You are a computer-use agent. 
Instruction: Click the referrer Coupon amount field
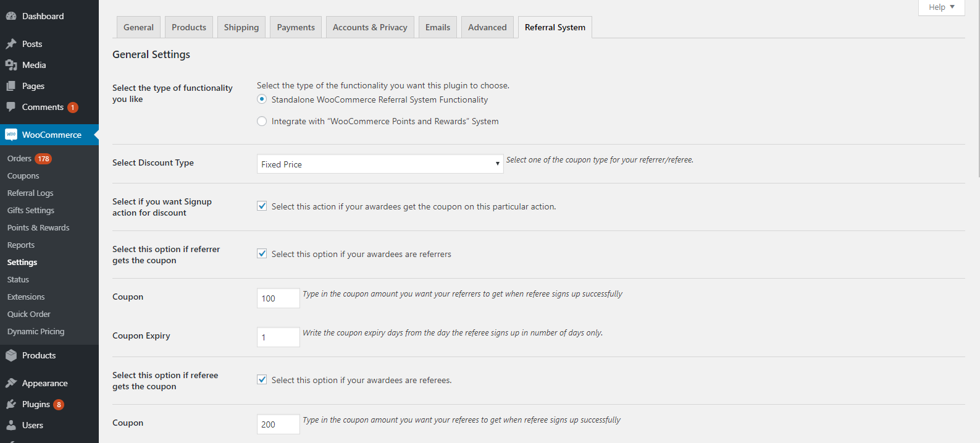pos(278,298)
